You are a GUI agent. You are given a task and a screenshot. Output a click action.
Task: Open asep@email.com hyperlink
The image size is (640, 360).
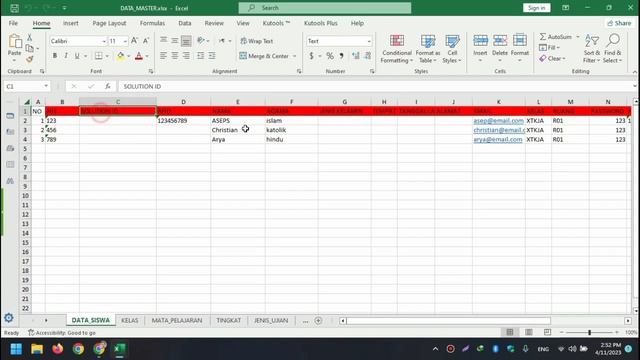click(x=498, y=121)
